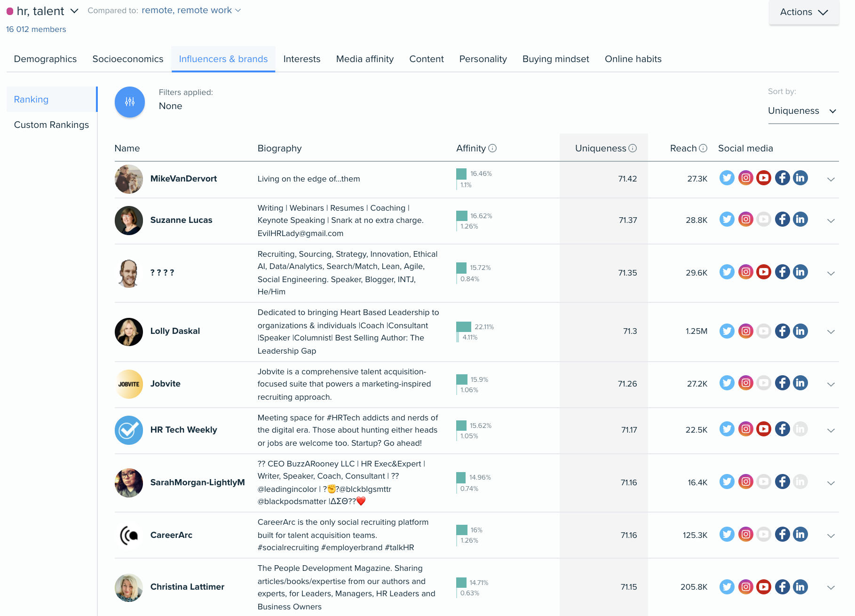Image resolution: width=855 pixels, height=616 pixels.
Task: Expand the SarahMorgan-LightlyM row details
Action: coord(831,483)
